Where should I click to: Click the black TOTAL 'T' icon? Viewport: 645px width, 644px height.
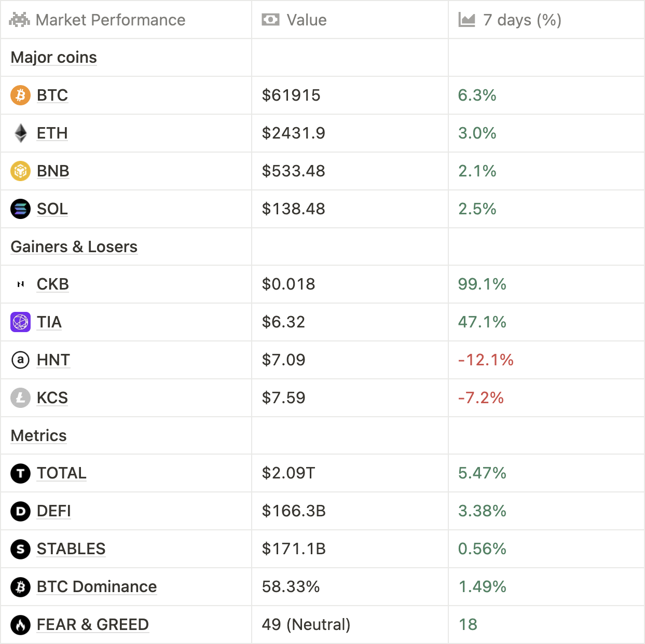[21, 473]
